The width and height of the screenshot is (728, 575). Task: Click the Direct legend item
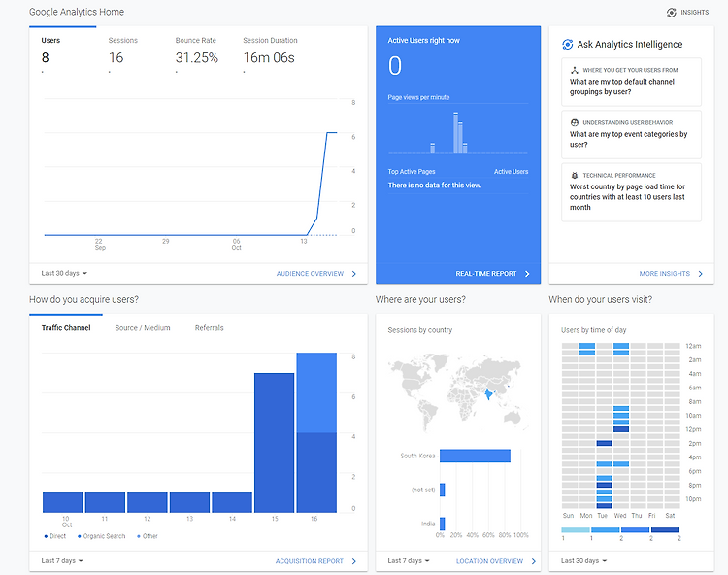click(x=55, y=536)
